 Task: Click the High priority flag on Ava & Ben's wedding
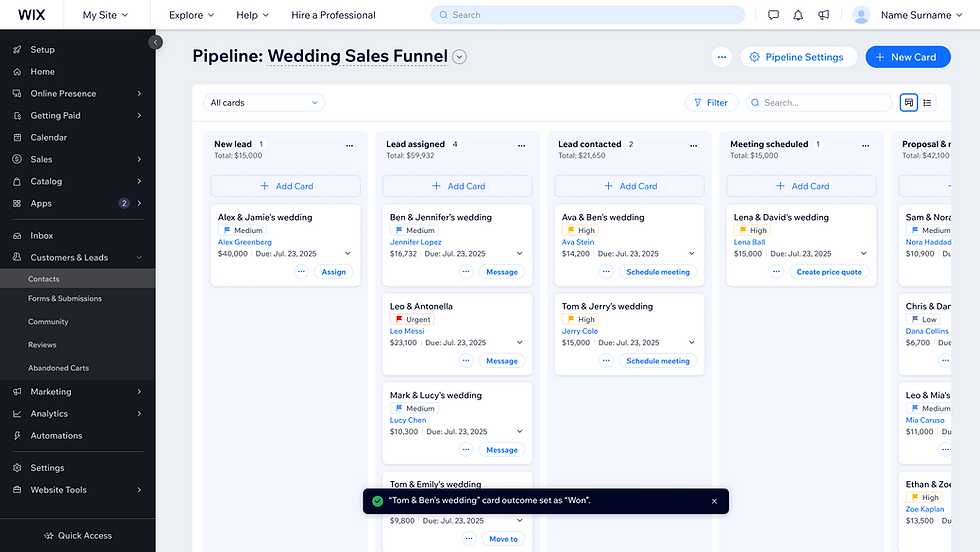pyautogui.click(x=580, y=231)
